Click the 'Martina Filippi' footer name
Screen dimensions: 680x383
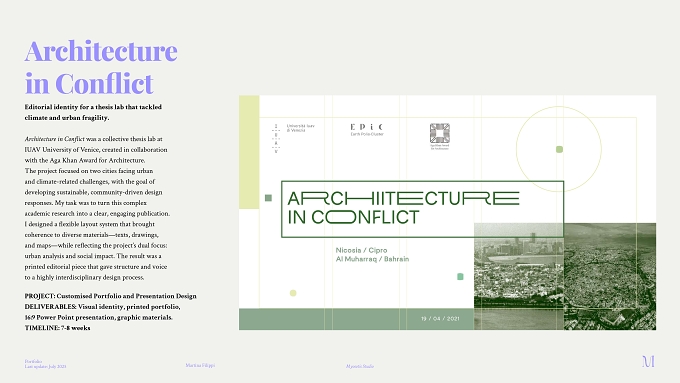(200, 365)
